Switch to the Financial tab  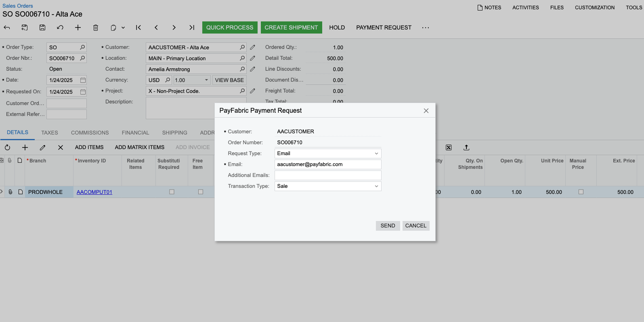[135, 133]
